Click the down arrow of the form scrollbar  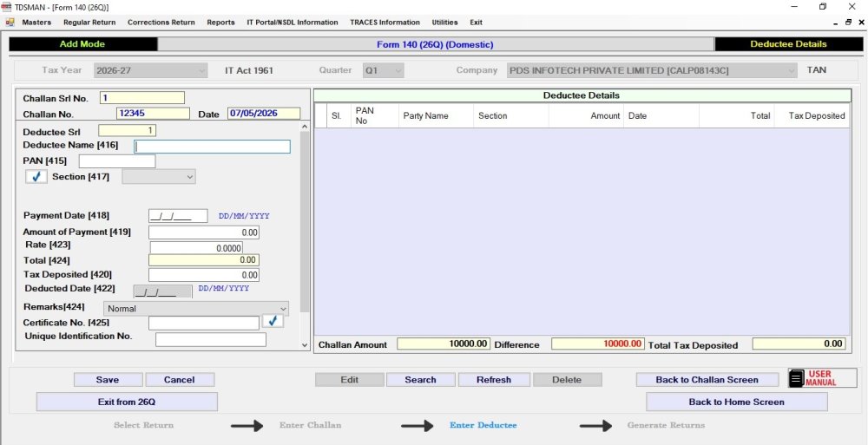point(305,345)
